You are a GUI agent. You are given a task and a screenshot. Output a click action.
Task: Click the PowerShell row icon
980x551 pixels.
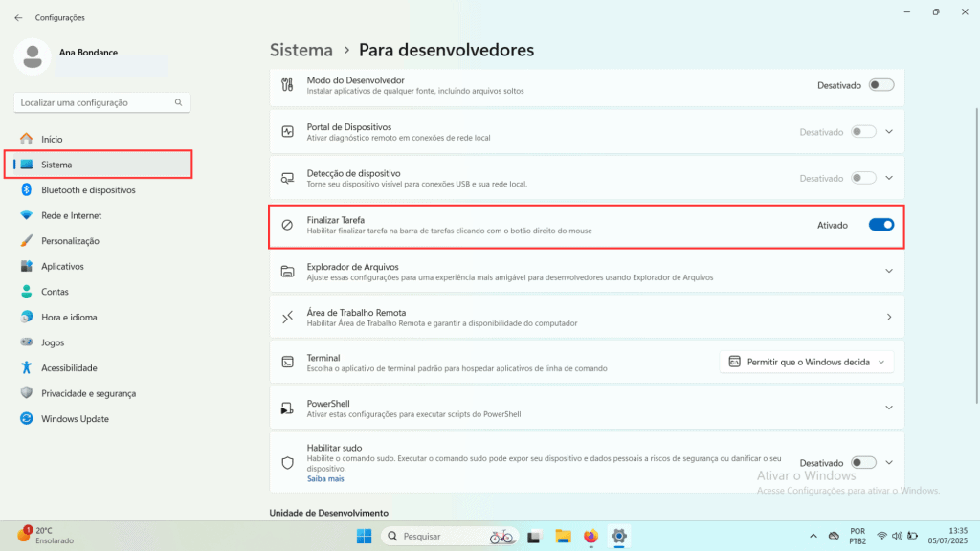coord(287,408)
